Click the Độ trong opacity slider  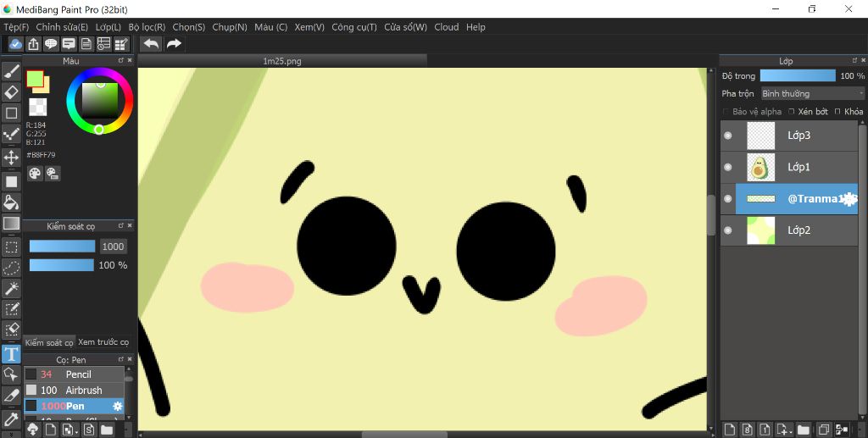[798, 75]
